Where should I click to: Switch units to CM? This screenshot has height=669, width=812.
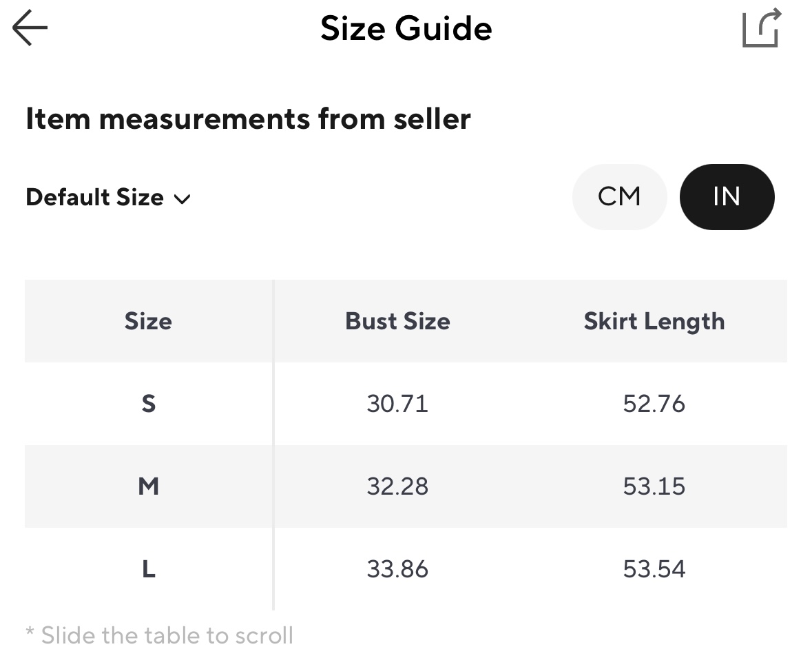click(619, 197)
